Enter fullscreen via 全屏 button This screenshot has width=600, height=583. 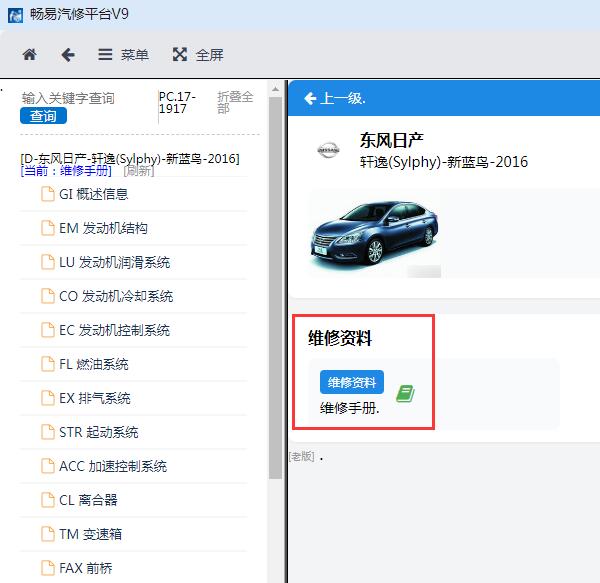pos(198,55)
